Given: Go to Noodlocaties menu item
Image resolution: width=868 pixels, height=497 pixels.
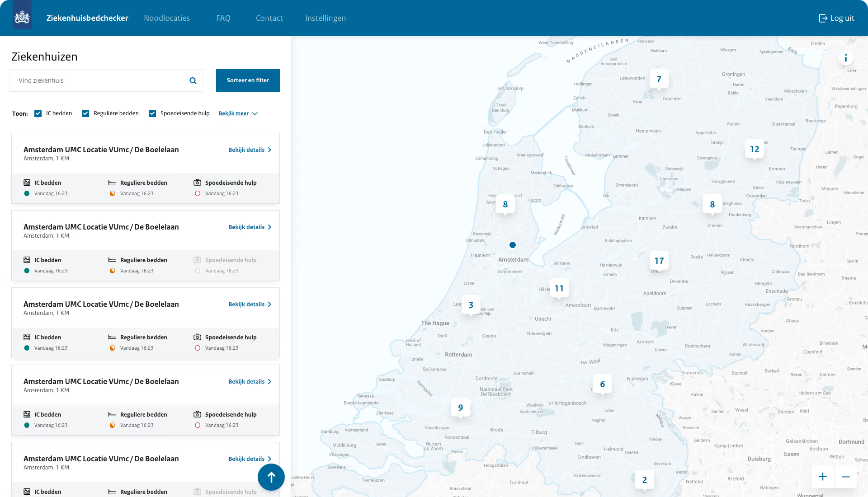Looking at the screenshot, I should 167,18.
